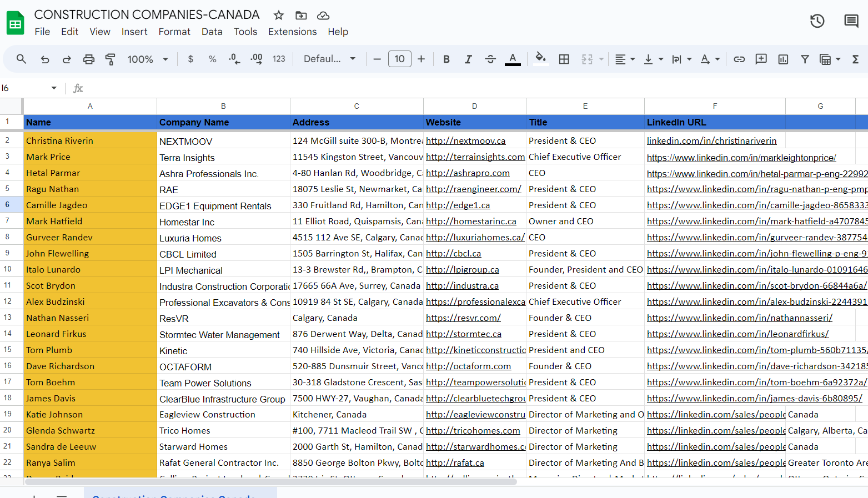Open the fill color picker
868x498 pixels.
(x=540, y=58)
